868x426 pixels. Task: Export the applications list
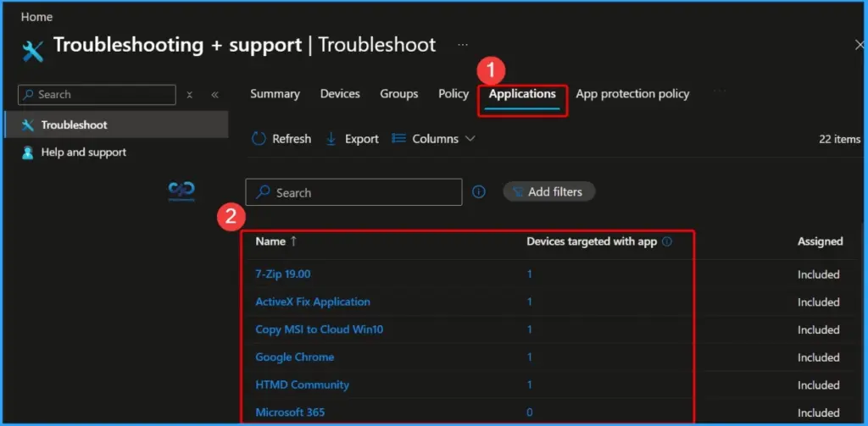(x=352, y=139)
